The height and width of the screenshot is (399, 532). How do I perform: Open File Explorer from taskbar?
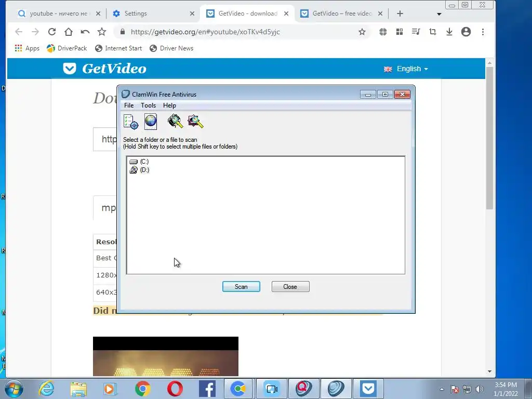(x=78, y=389)
